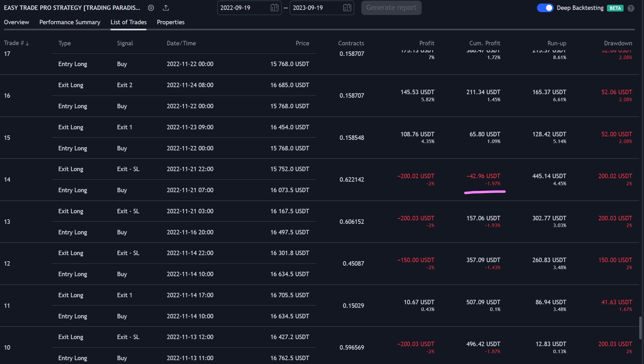This screenshot has height=364, width=644.
Task: Click the Cum. Profit column header
Action: click(485, 43)
